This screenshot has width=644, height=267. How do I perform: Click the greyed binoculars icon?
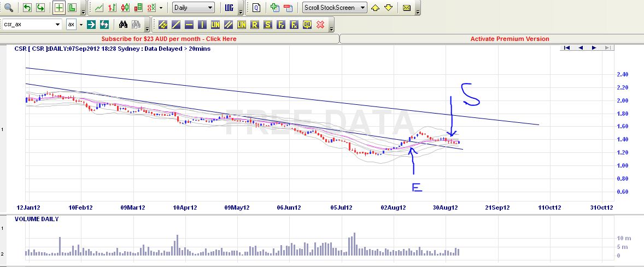coord(136,25)
